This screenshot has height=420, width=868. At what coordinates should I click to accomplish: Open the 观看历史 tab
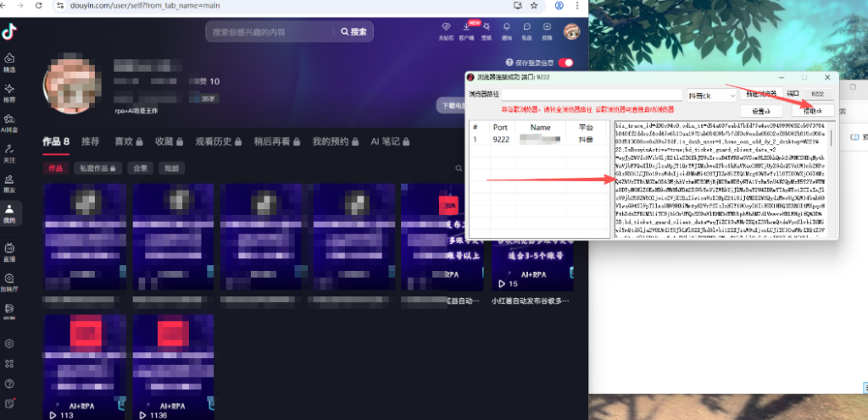click(218, 141)
